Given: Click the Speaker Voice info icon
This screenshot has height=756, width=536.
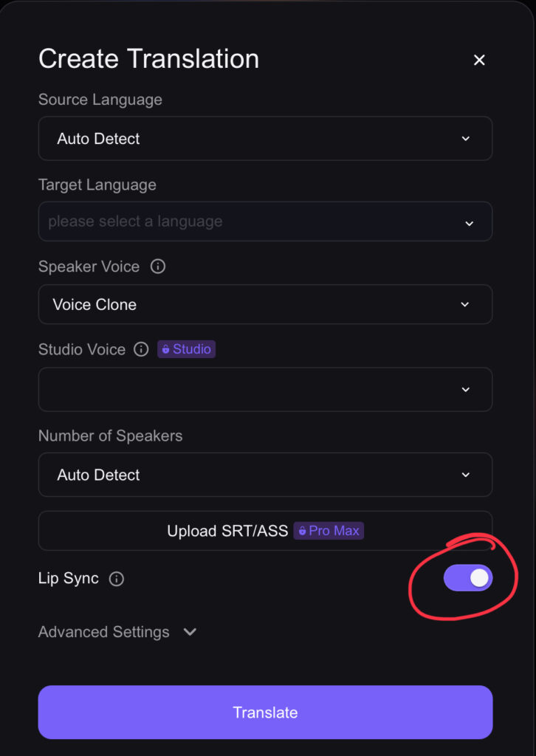Looking at the screenshot, I should click(x=157, y=267).
